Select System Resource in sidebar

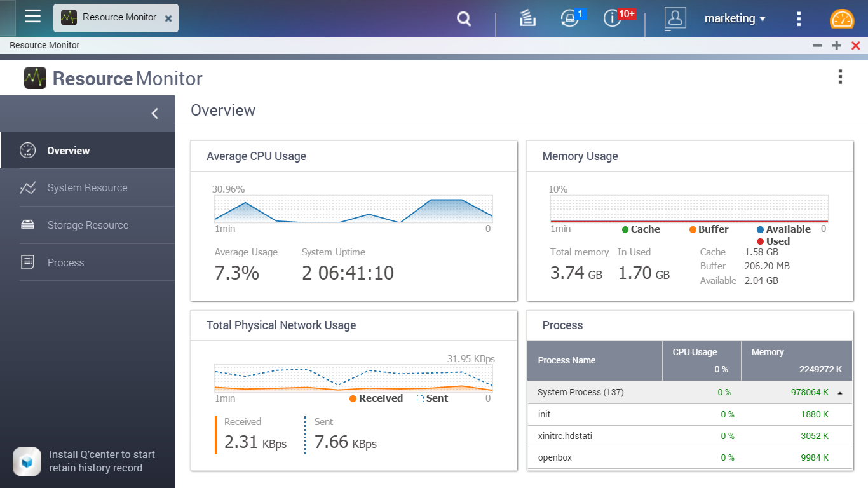87,188
